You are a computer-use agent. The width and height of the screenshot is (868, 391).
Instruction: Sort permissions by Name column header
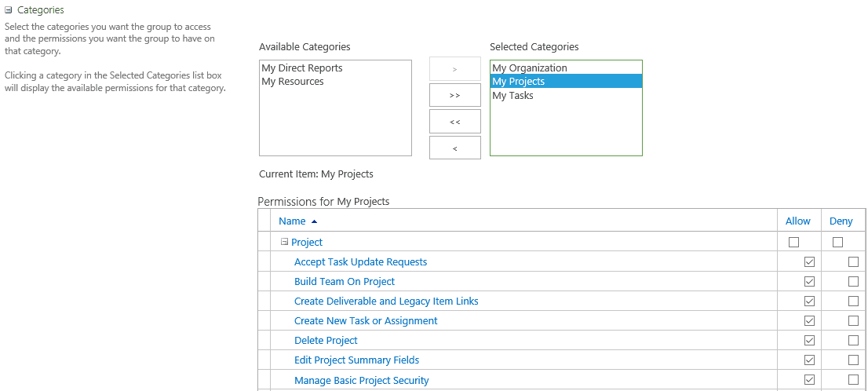(x=292, y=221)
